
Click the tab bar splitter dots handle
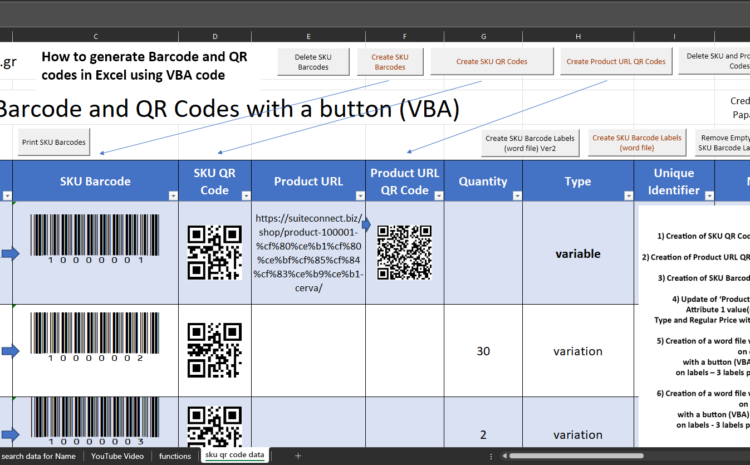tap(491, 456)
